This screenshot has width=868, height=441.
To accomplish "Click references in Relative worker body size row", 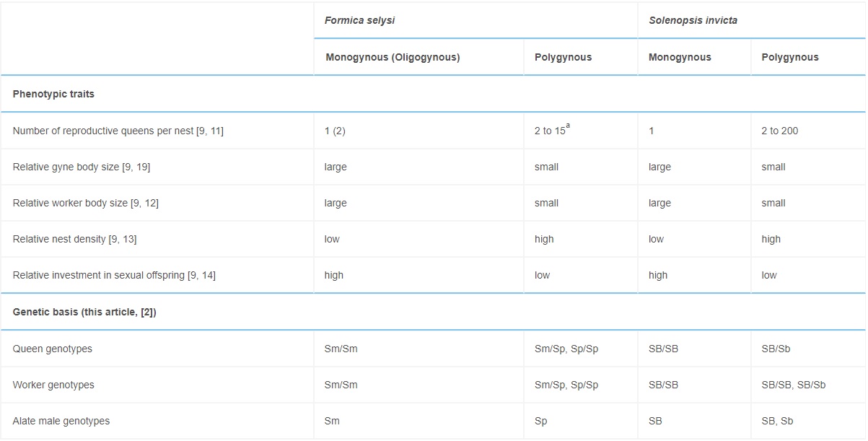I will 145,203.
